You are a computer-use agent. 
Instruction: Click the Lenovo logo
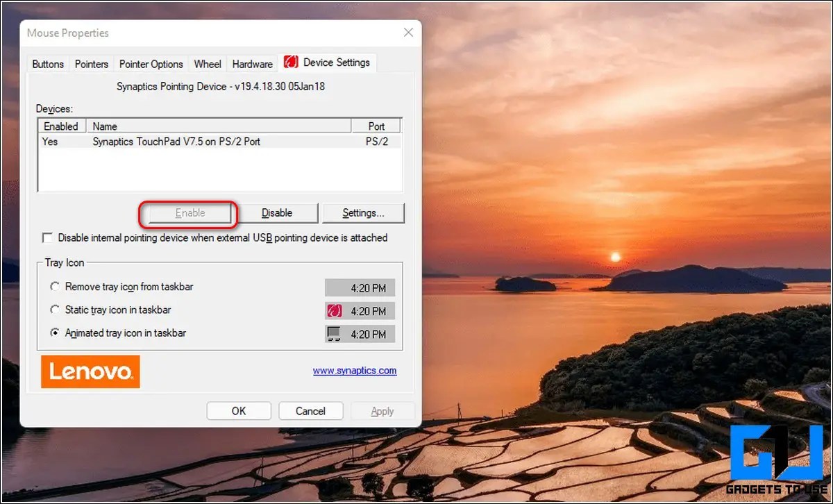(90, 371)
